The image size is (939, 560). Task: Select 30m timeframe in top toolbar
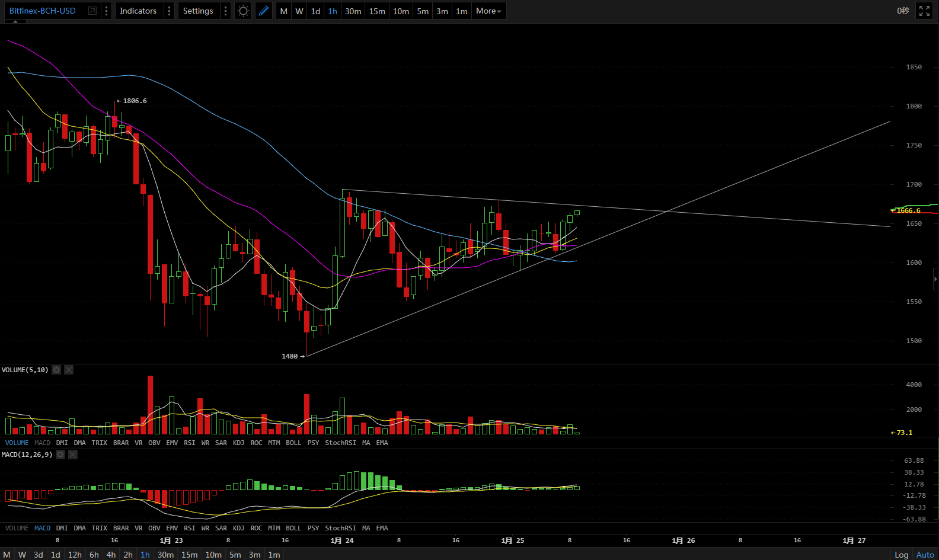click(x=353, y=11)
